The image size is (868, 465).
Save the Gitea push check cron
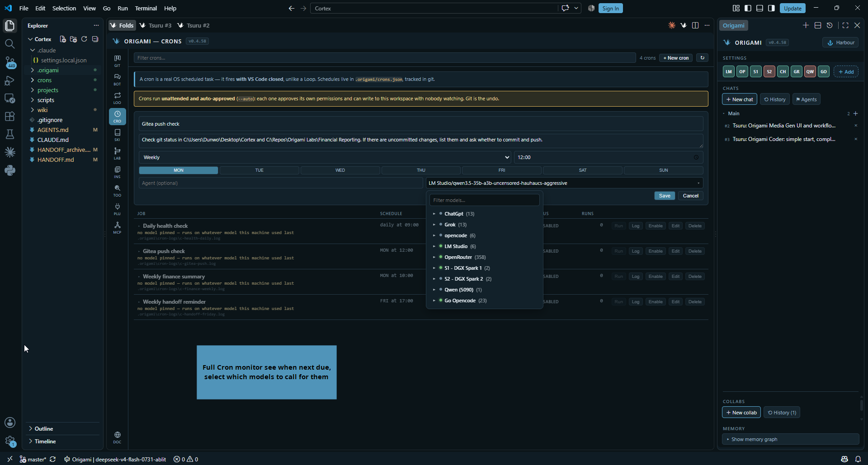(665, 196)
